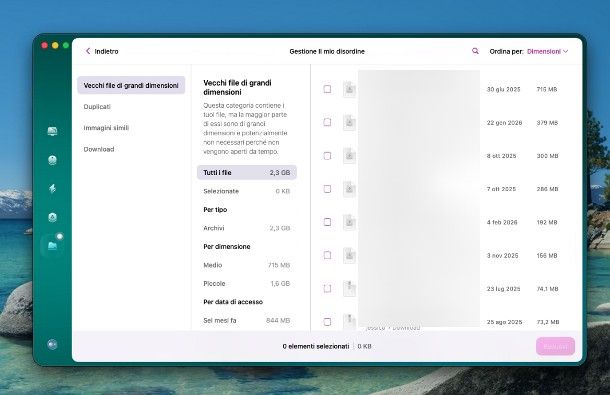Filter by Piccole size
Image resolution: width=610 pixels, height=395 pixels.
(247, 283)
